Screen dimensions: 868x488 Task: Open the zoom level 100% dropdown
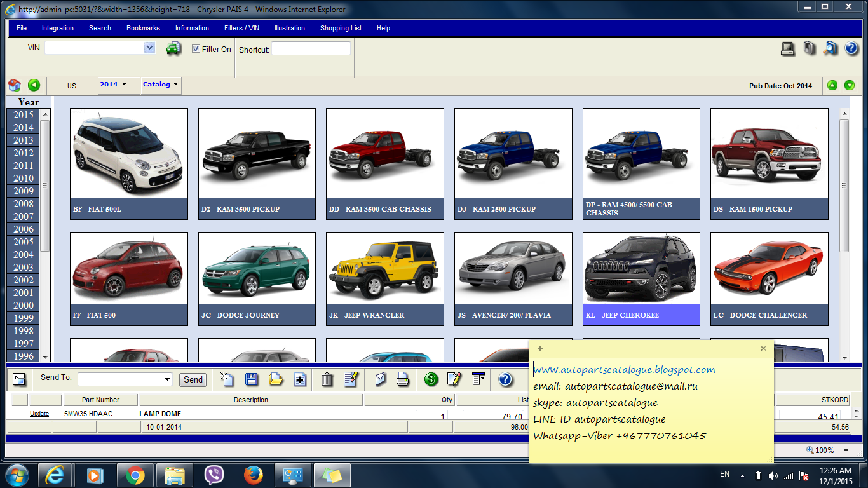[x=846, y=451]
